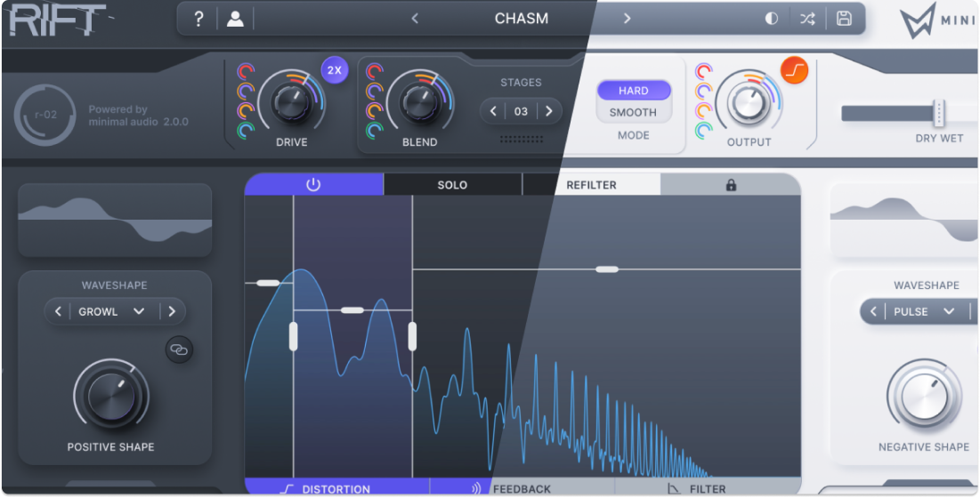The width and height of the screenshot is (980, 498).
Task: Click the POSITIVE SHAPE knob
Action: point(111,396)
